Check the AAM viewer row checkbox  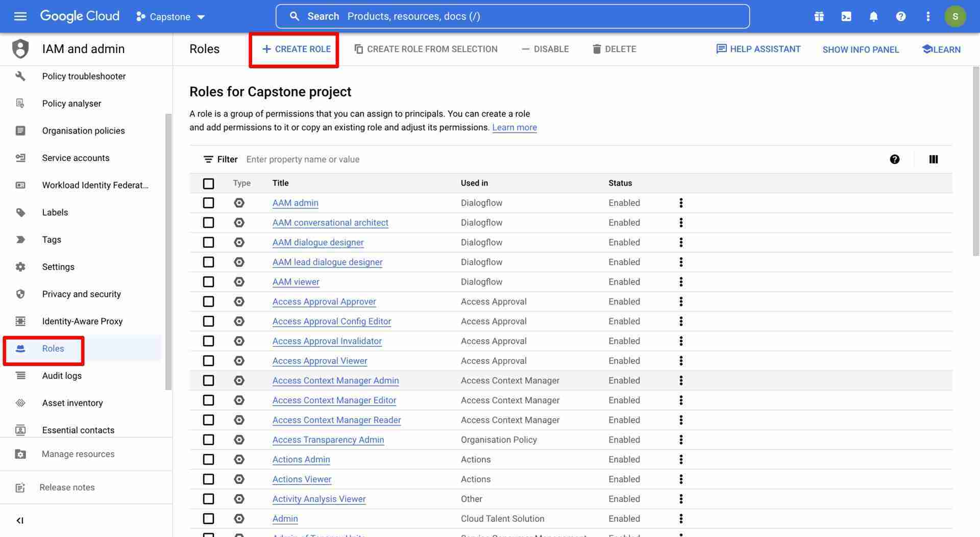pyautogui.click(x=208, y=282)
